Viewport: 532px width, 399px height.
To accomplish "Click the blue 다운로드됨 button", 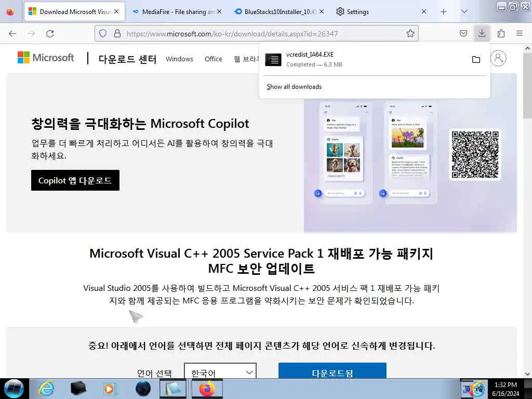I will [332, 371].
